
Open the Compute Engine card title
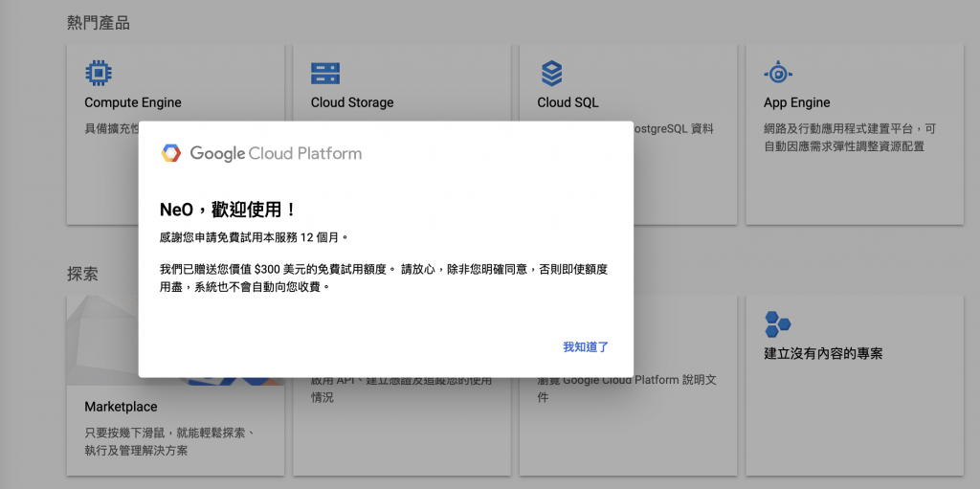(132, 102)
